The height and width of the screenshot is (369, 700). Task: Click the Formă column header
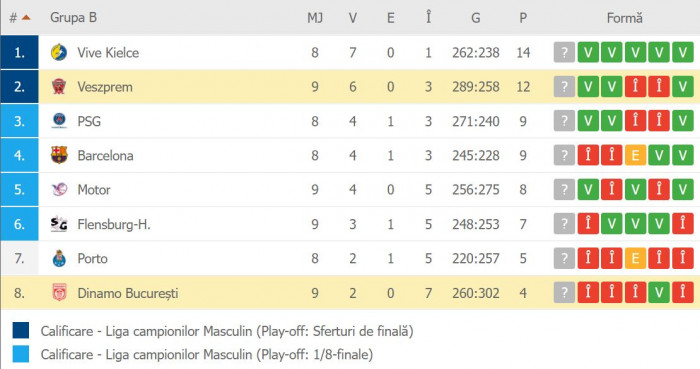pyautogui.click(x=624, y=18)
